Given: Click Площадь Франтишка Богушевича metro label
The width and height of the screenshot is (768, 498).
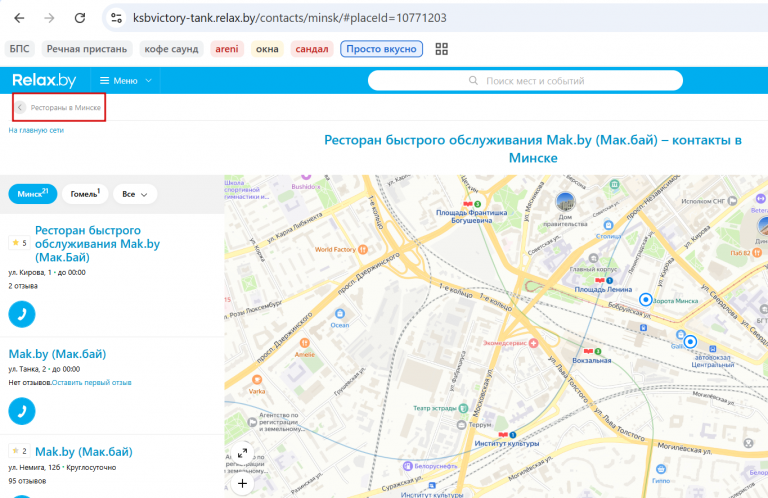Looking at the screenshot, I should (x=472, y=216).
